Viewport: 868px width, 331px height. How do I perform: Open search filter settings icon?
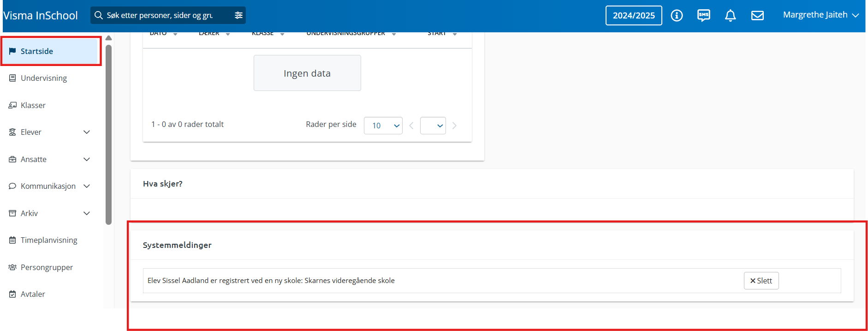click(x=238, y=15)
